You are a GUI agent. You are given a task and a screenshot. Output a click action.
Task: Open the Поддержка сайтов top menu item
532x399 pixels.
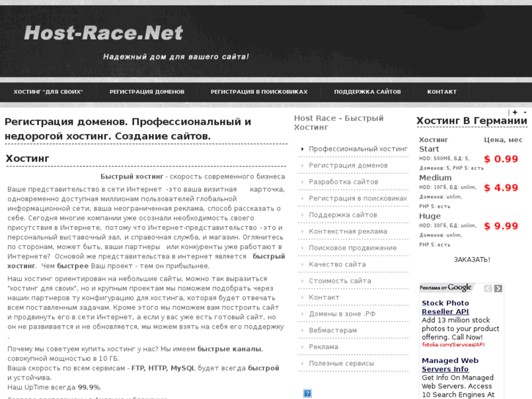(367, 92)
